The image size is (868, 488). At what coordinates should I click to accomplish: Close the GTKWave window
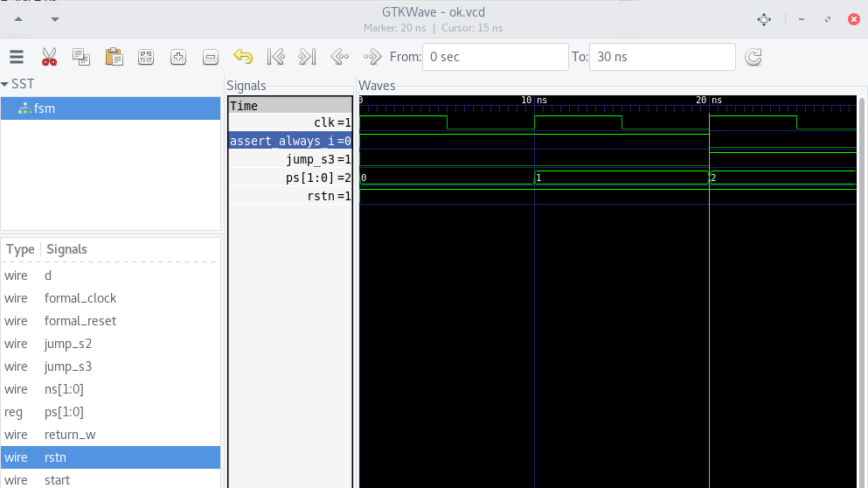854,19
